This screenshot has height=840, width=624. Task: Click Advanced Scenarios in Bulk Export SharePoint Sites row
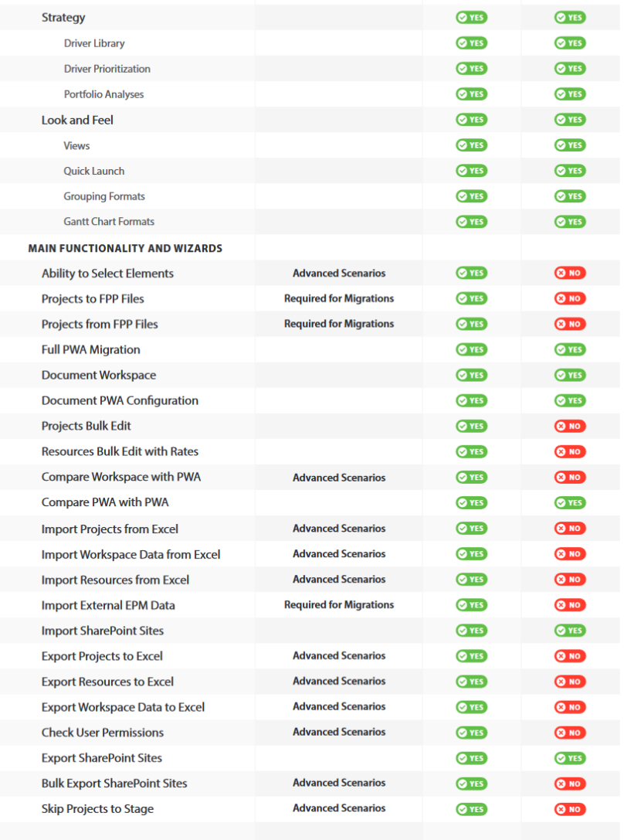pos(339,783)
